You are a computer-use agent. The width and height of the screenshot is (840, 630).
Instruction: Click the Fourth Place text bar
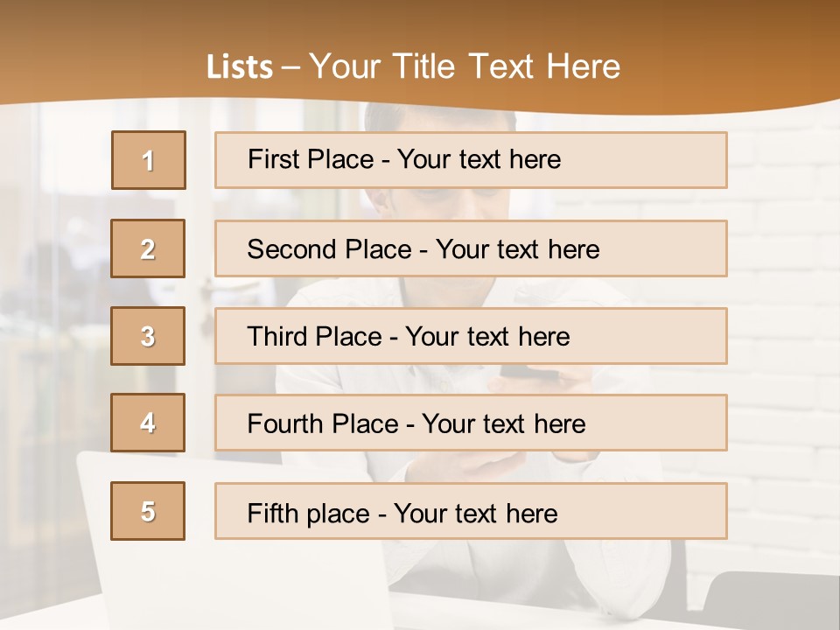(x=471, y=423)
